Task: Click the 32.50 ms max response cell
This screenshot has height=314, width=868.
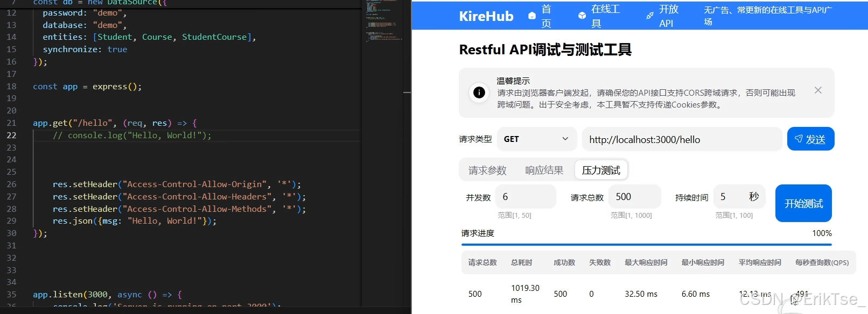Action: [x=641, y=294]
